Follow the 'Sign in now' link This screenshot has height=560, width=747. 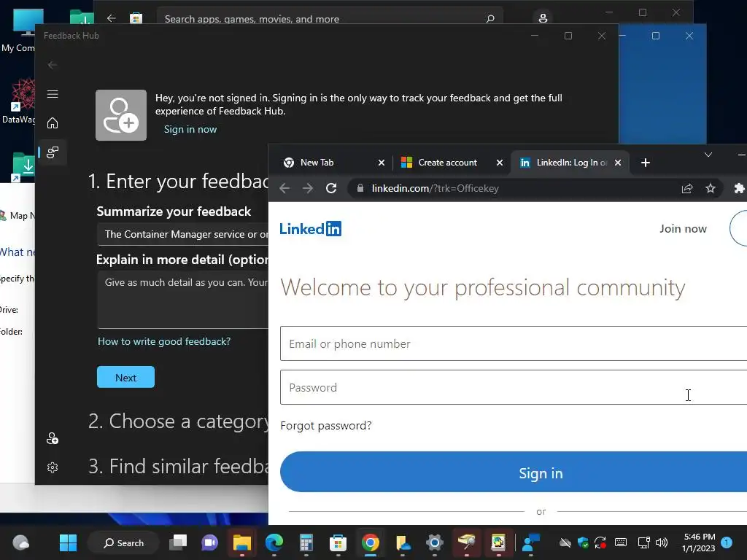tap(190, 129)
